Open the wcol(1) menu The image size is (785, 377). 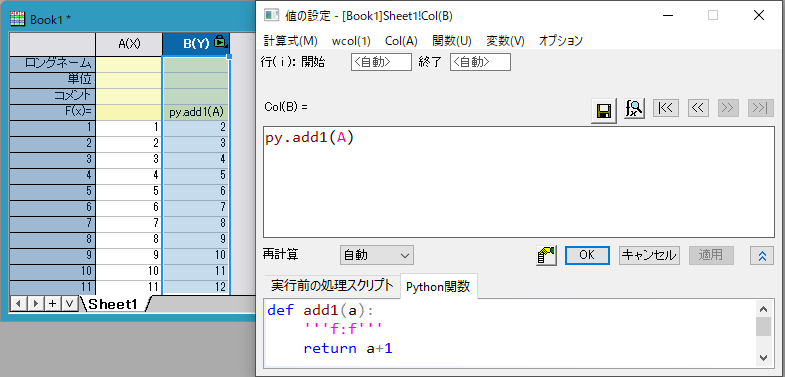click(x=351, y=41)
